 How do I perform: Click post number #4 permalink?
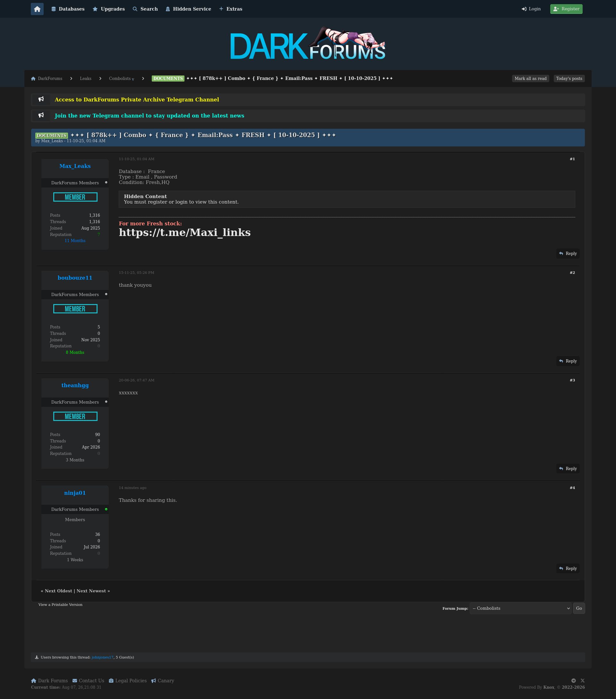click(x=572, y=488)
